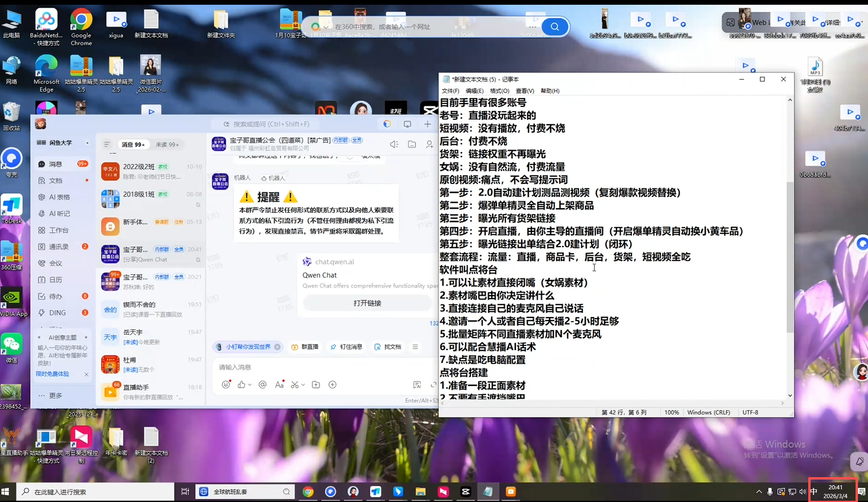Viewport: 868px width, 502px height.
Task: Click the 请输入消息 message input field
Action: point(320,367)
